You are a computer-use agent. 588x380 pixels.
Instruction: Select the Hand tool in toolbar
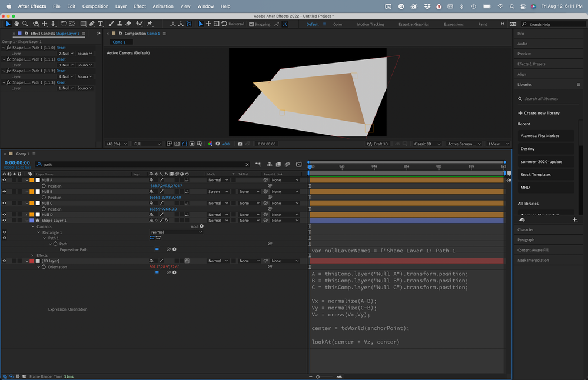point(16,24)
